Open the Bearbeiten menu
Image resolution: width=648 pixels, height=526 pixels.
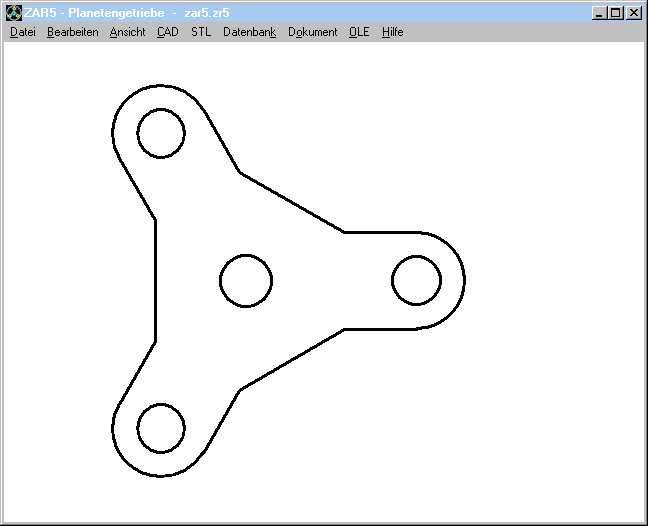coord(72,32)
